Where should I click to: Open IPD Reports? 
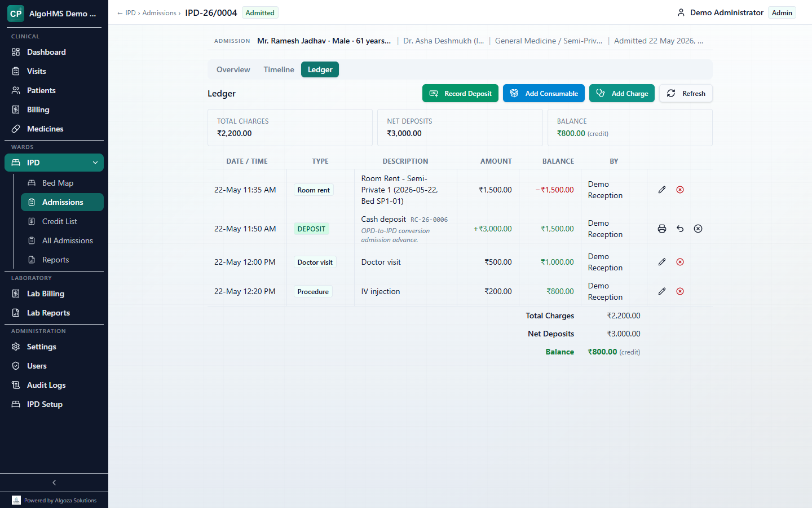(62, 260)
